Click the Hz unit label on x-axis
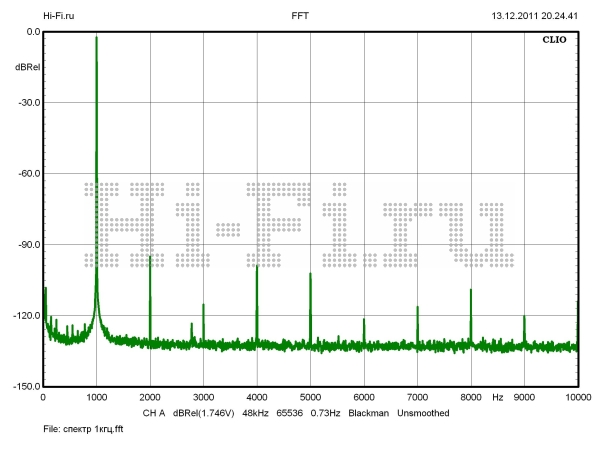This screenshot has height=450, width=600. click(x=497, y=397)
